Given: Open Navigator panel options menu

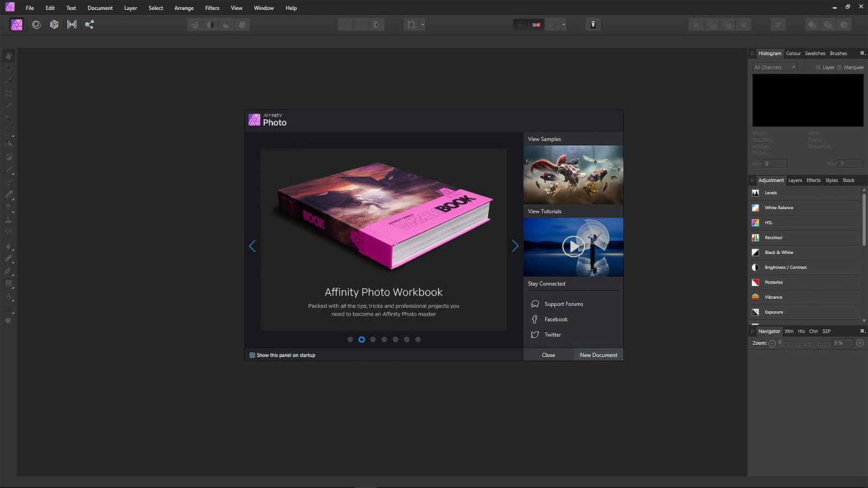Looking at the screenshot, I should point(862,331).
